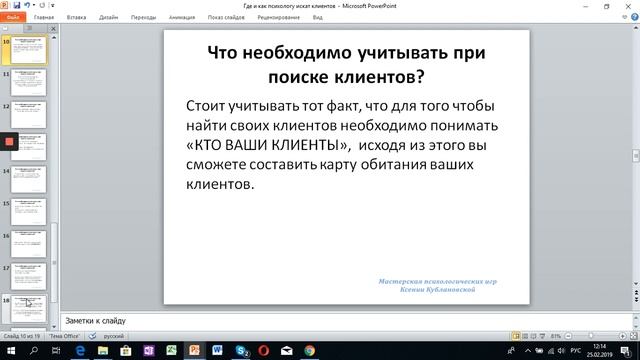Expand the collapsed ribbon with the arrow

coord(624,17)
